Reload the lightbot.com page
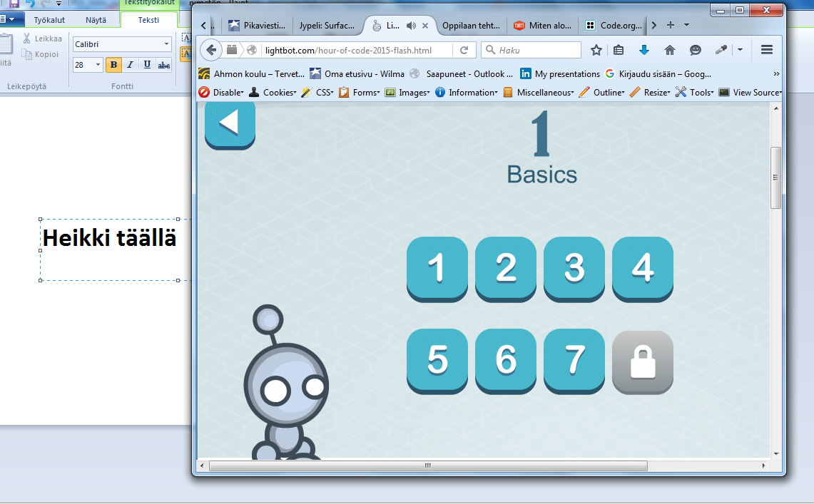The width and height of the screenshot is (814, 504). tap(464, 50)
